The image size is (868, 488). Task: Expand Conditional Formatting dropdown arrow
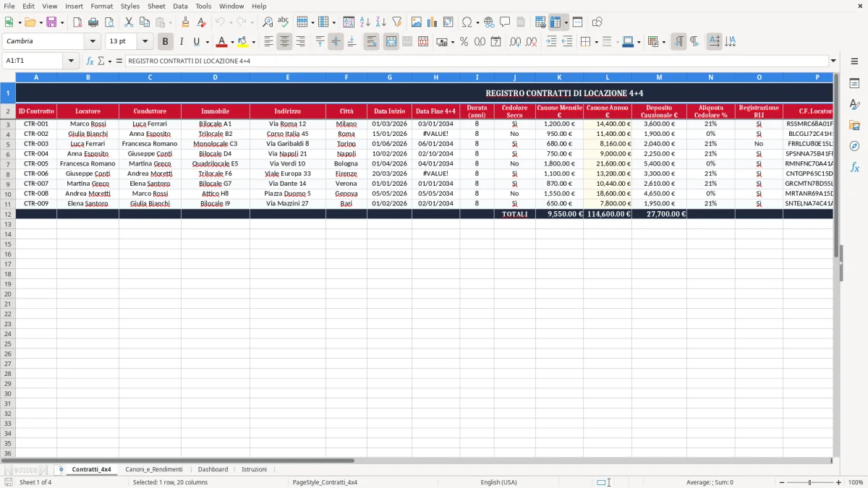point(663,42)
